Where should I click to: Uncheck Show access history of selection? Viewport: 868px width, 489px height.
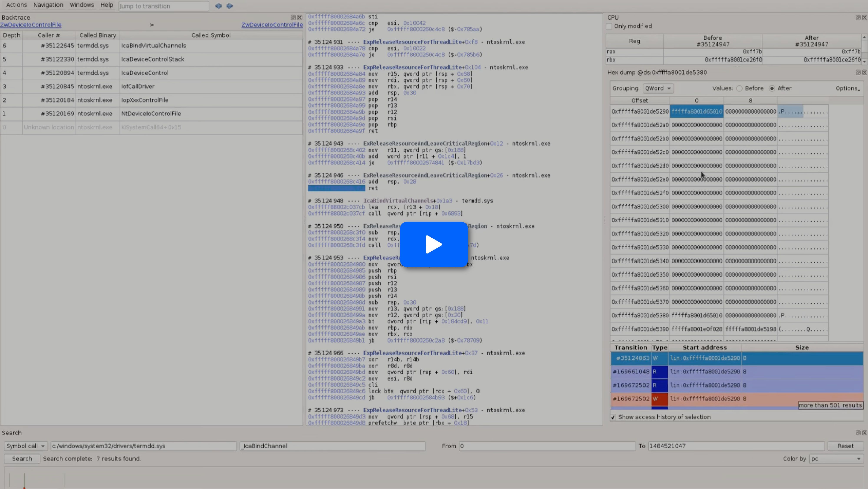click(x=613, y=417)
